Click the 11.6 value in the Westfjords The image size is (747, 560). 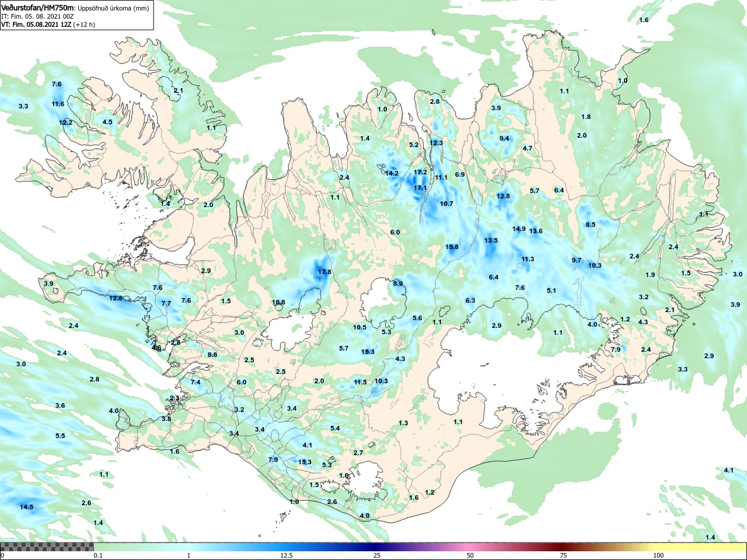[58, 104]
